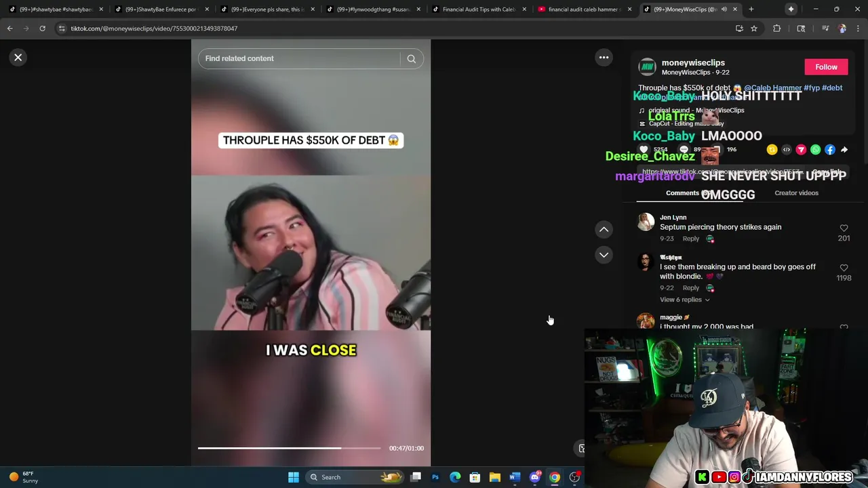Bookmark this page star
Viewport: 868px width, 488px height.
point(753,28)
